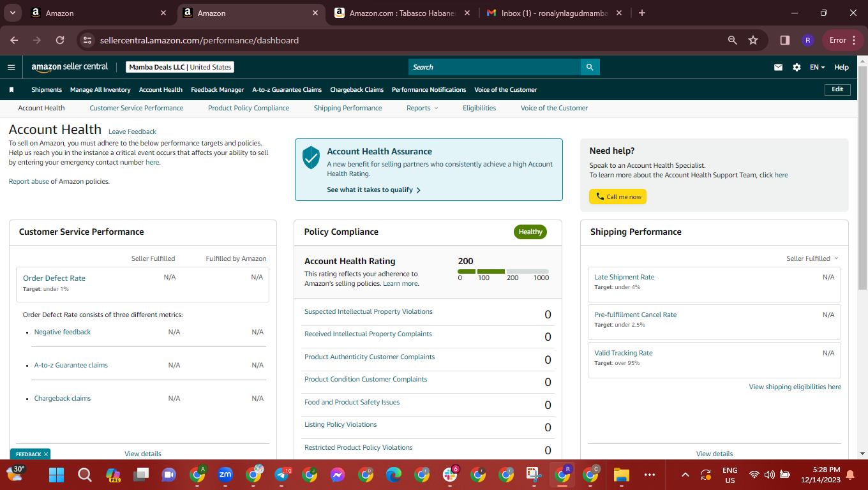This screenshot has height=490, width=868.
Task: Click the Report abuse link
Action: (x=29, y=182)
